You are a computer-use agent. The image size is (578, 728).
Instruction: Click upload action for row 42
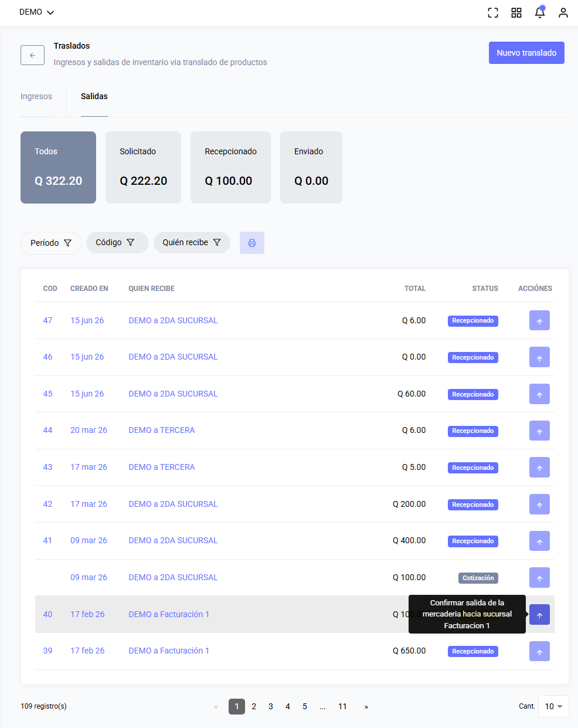tap(539, 504)
